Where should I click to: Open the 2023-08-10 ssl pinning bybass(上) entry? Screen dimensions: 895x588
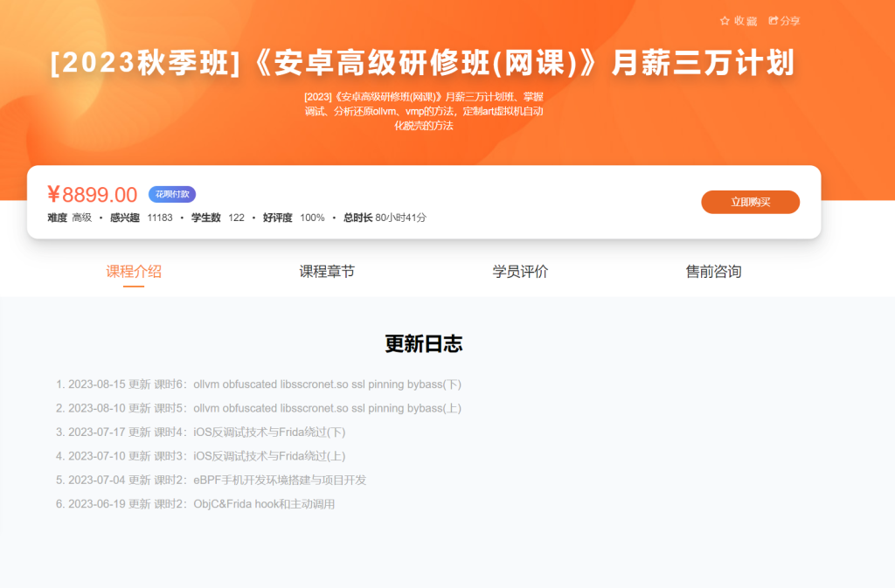click(x=264, y=408)
